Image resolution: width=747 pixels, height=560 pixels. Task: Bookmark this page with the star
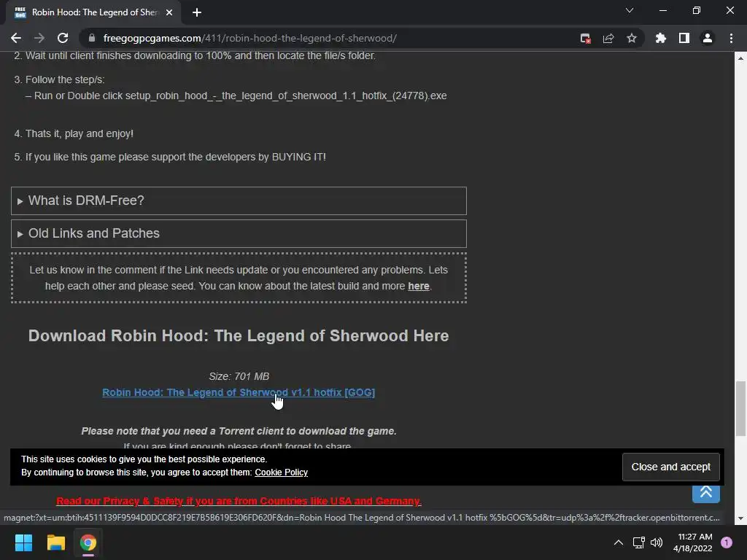(632, 38)
